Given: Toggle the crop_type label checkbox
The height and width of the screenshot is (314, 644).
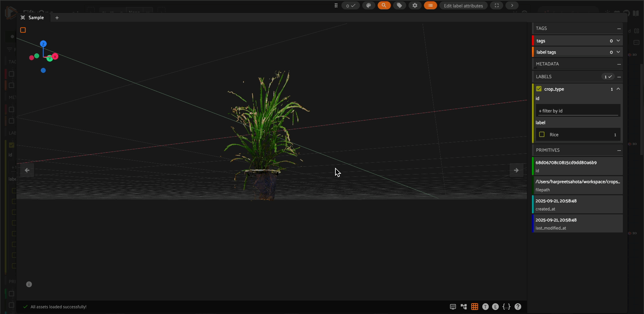Looking at the screenshot, I should 539,89.
